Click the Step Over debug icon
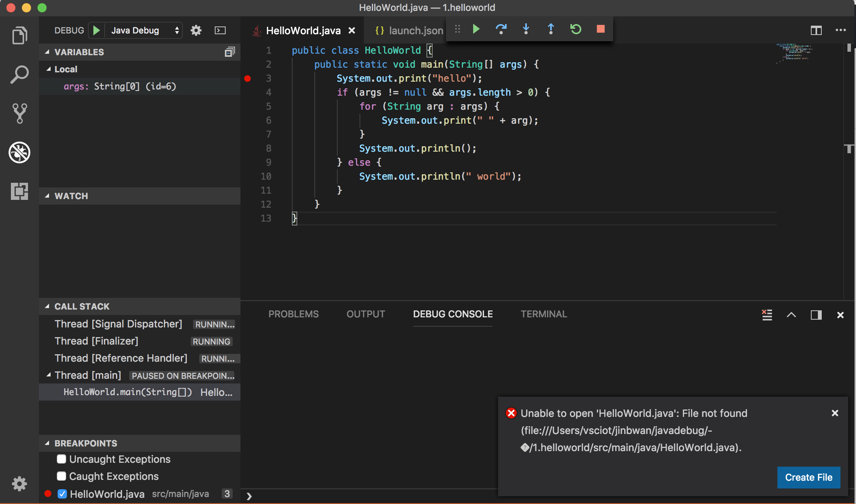This screenshot has height=504, width=856. tap(501, 29)
